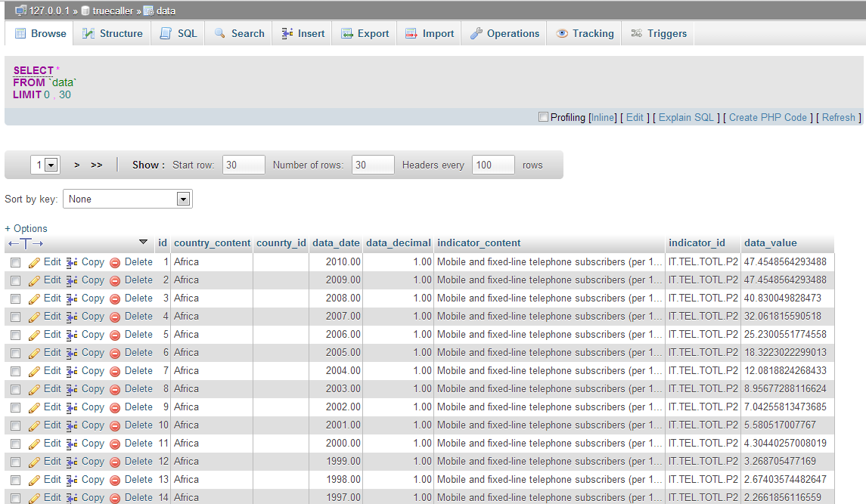Sort by the data_value column header

pos(771,243)
